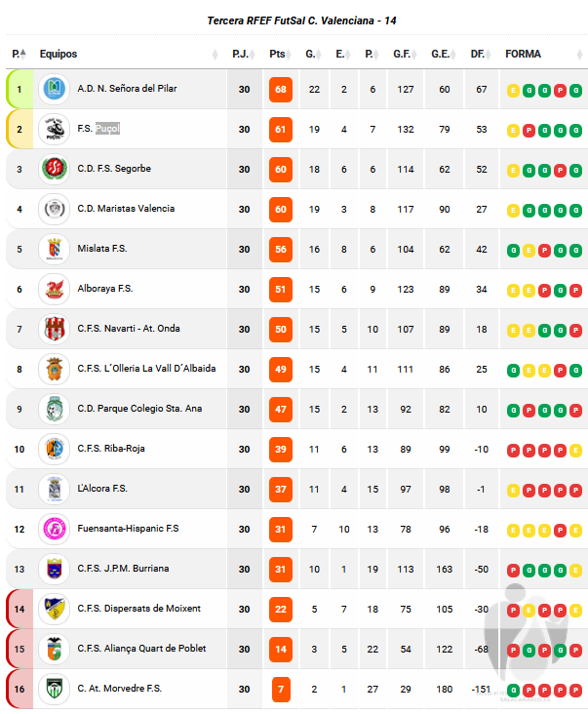Sort by DF. goal difference header

(478, 54)
